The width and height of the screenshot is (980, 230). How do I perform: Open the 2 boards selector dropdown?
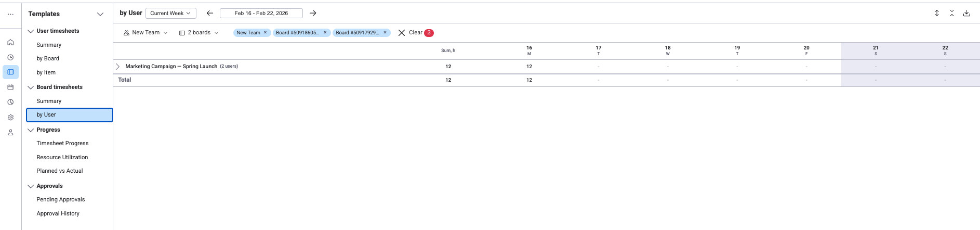(198, 33)
